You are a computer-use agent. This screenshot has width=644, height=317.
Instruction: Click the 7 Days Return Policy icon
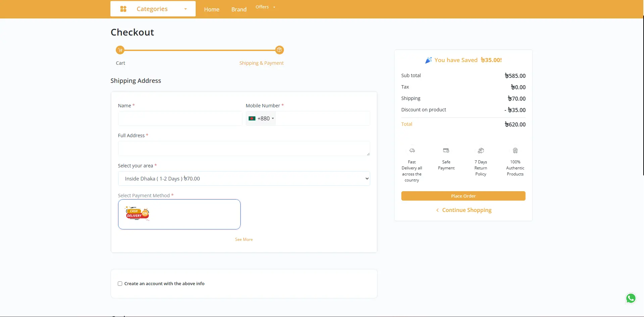[481, 150]
